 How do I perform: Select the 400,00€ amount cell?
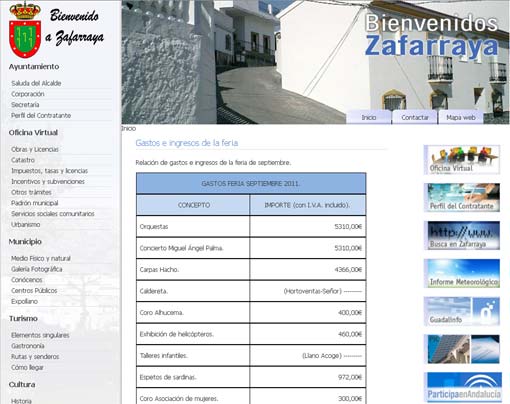click(x=308, y=313)
